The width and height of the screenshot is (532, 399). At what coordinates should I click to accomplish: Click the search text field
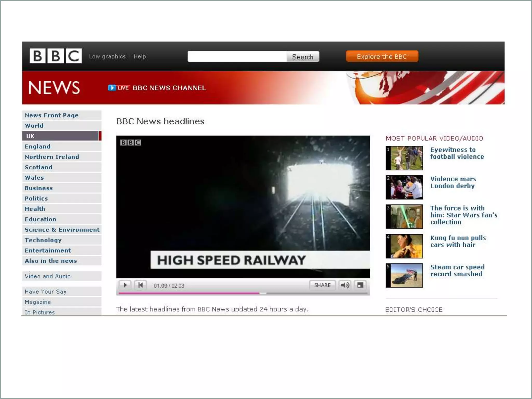[237, 57]
